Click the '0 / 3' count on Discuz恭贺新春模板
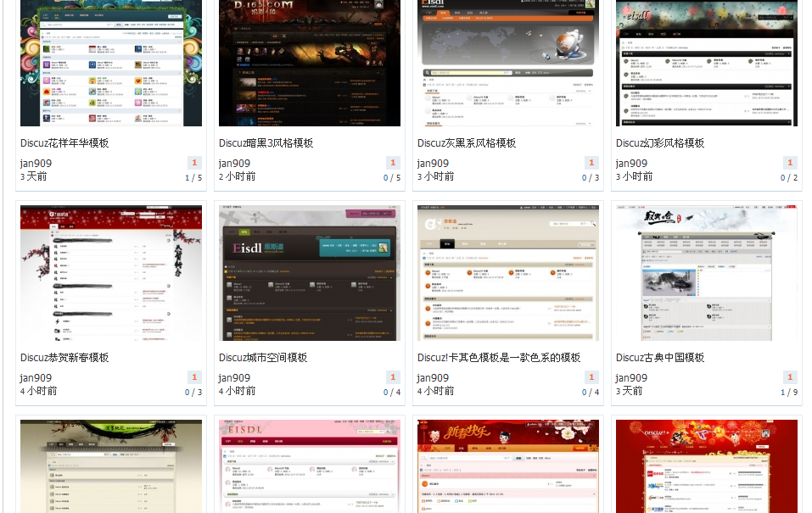This screenshot has height=513, width=812. point(193,393)
